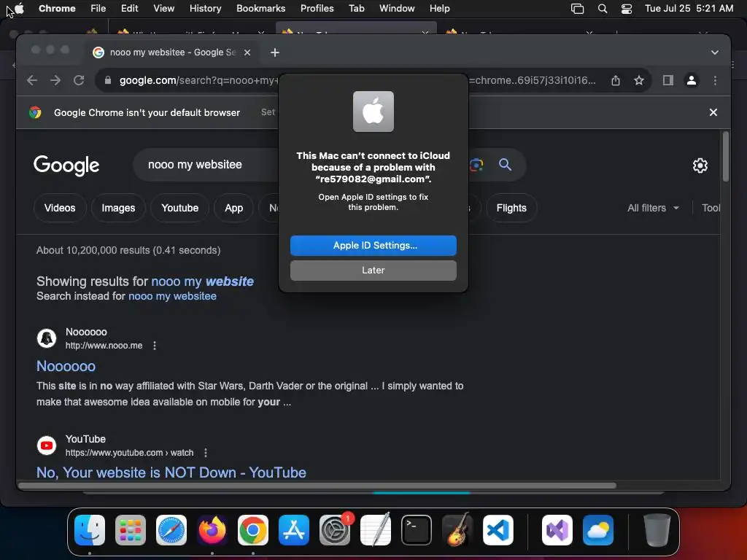
Task: Go back in Chrome
Action: 32,80
